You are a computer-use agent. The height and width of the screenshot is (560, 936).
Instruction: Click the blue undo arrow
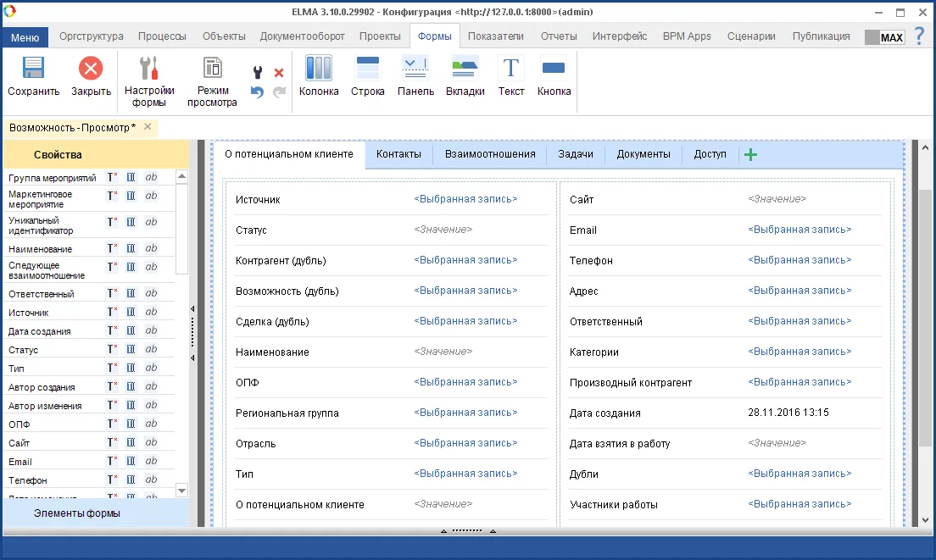coord(258,91)
